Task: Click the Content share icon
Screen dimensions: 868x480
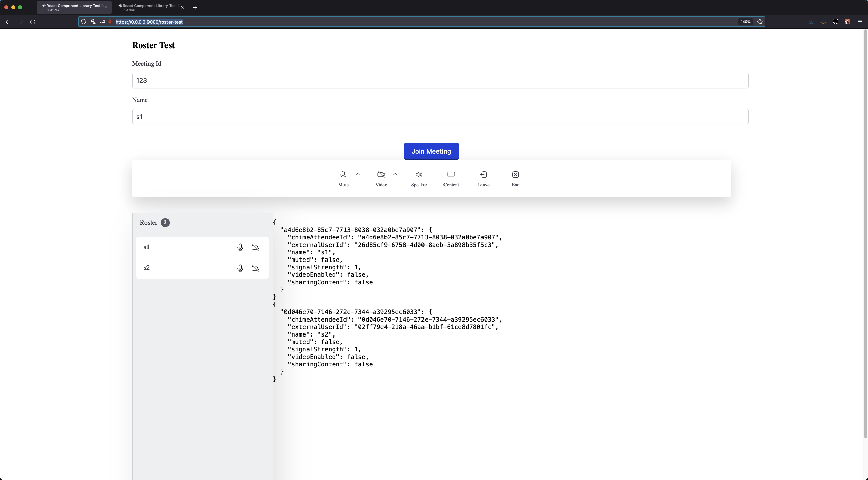Action: [x=451, y=175]
